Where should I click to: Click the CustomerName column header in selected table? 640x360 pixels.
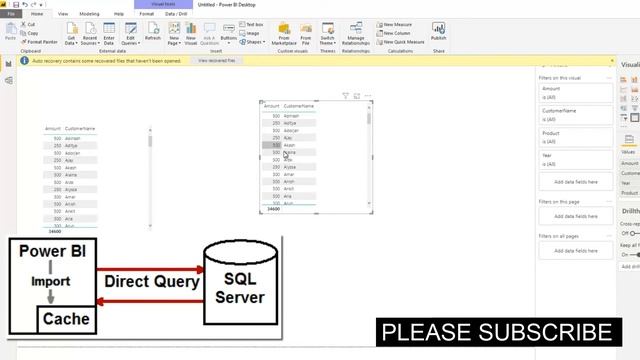pyautogui.click(x=299, y=106)
